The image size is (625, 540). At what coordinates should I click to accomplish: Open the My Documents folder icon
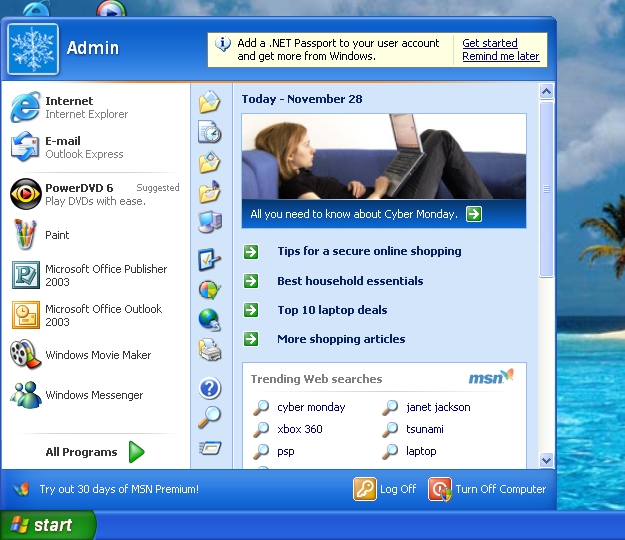click(210, 102)
